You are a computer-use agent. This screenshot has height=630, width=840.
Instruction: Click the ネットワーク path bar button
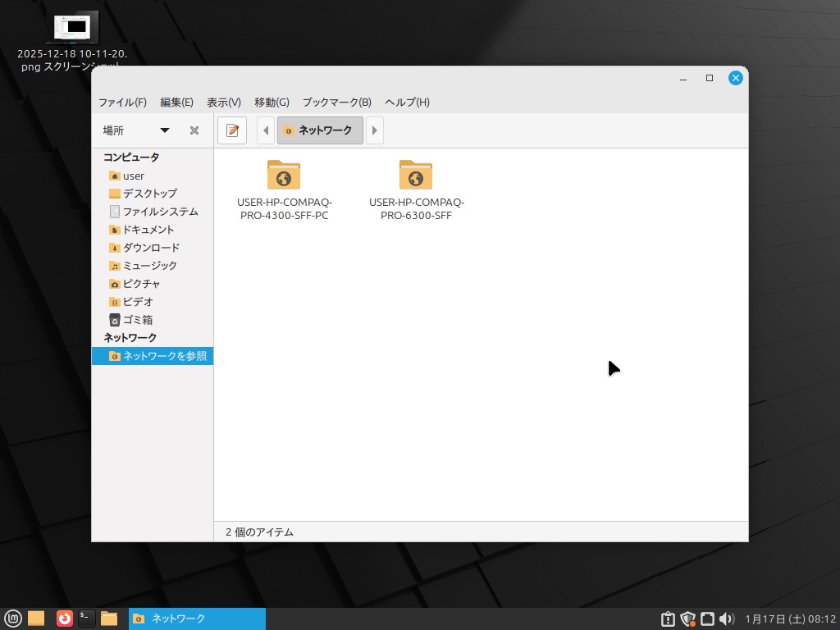click(320, 130)
